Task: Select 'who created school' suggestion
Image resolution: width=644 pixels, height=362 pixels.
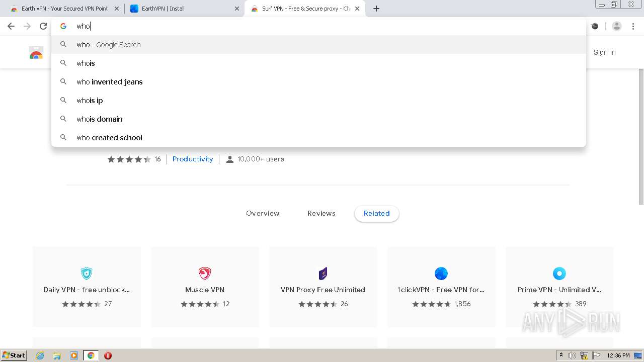Action: [x=319, y=138]
